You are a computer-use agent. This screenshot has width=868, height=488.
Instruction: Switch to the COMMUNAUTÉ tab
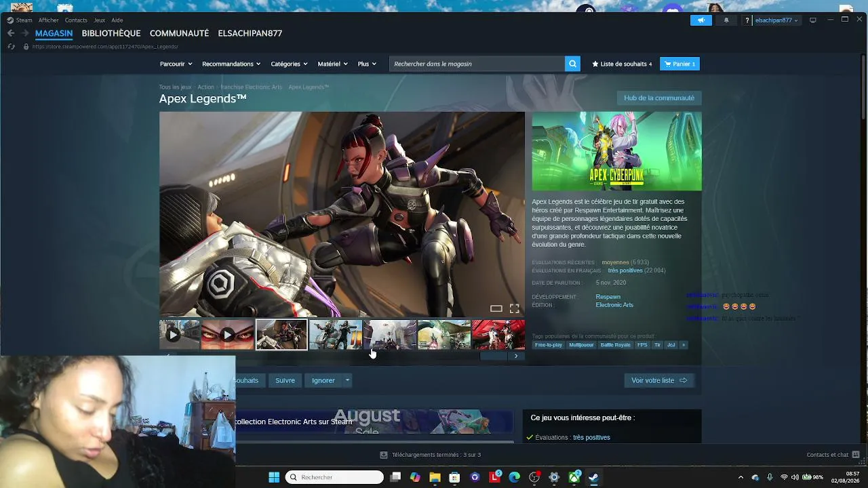[x=179, y=33]
